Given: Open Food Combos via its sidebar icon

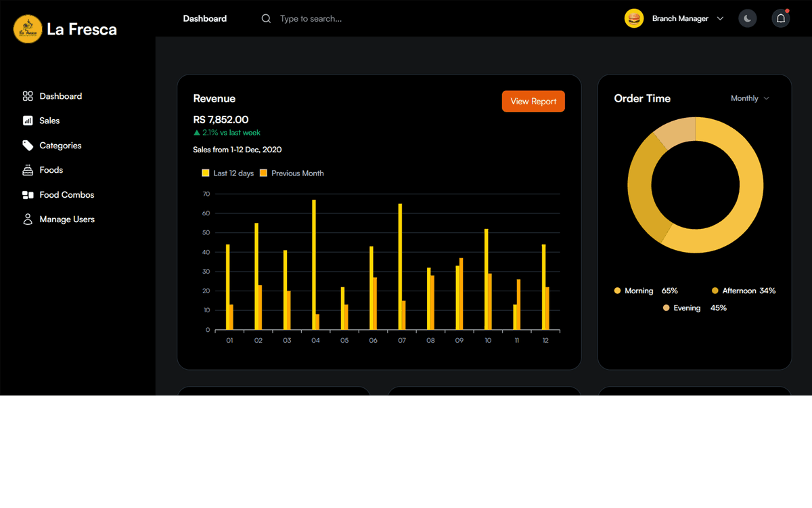Looking at the screenshot, I should coord(28,194).
